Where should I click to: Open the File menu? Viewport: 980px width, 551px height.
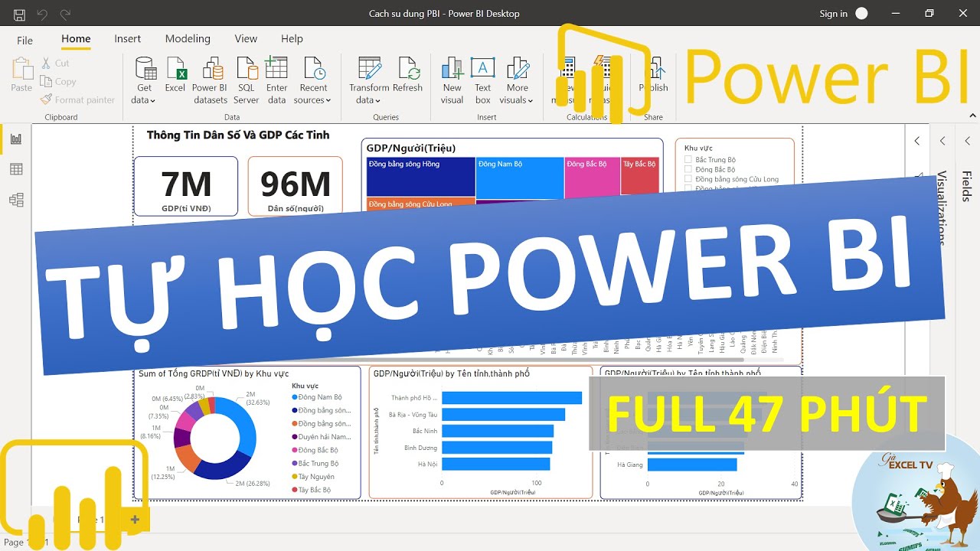tap(24, 40)
